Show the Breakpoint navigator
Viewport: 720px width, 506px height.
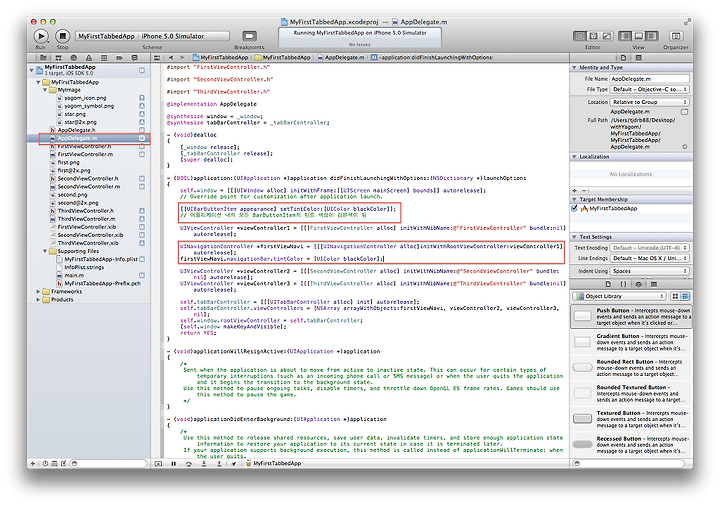click(119, 58)
